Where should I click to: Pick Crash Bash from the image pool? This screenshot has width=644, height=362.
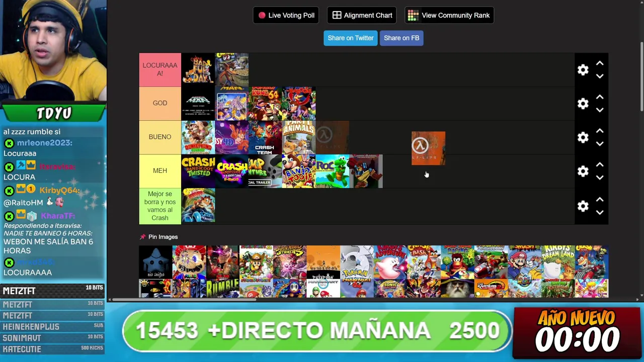tap(424, 262)
